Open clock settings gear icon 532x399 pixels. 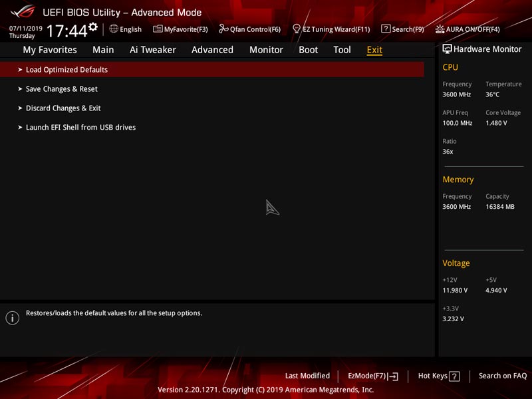[x=93, y=27]
